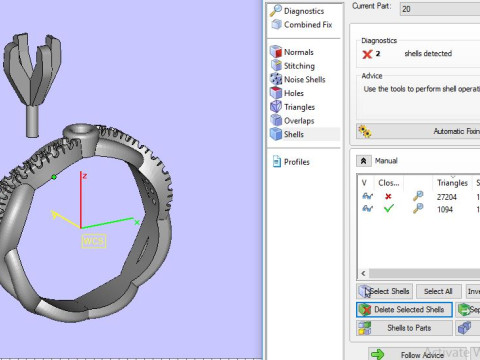Click the green marker point on the ring
This screenshot has height=360, width=480.
[54, 177]
